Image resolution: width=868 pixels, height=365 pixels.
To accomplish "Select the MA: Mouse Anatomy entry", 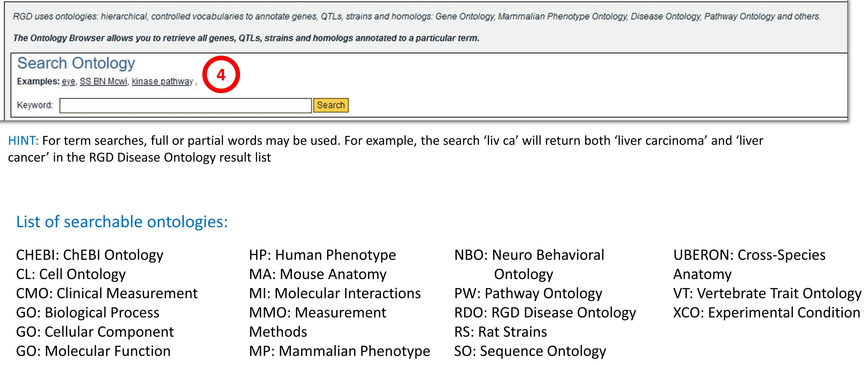I will click(318, 274).
